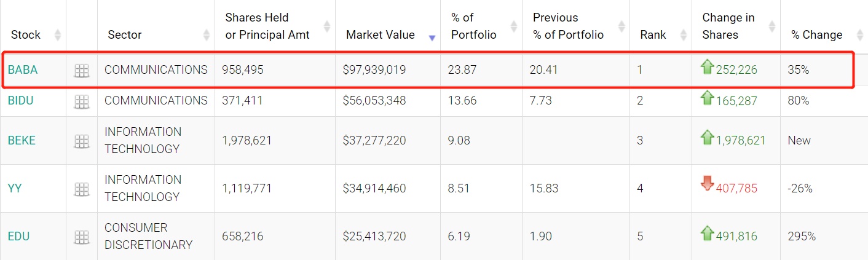This screenshot has width=868, height=260.
Task: Sort by the % Change column
Action: 816,35
